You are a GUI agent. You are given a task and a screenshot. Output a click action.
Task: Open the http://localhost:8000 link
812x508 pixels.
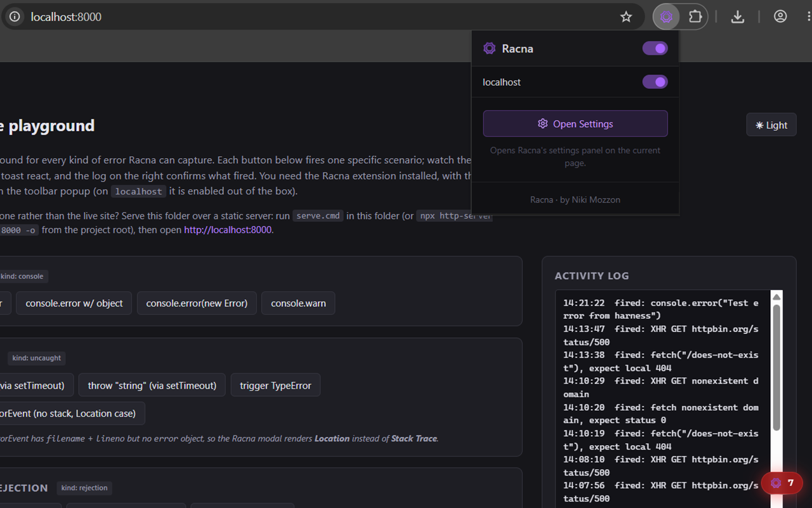coord(228,230)
